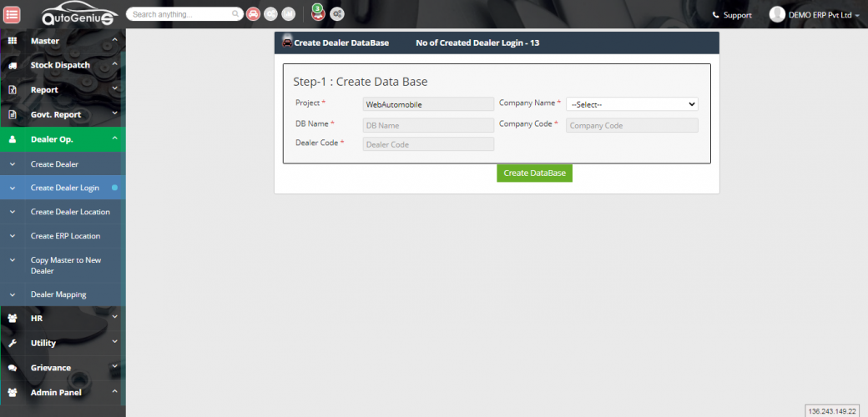868x417 pixels.
Task: Open the Stock Dispatch menu label
Action: [60, 65]
